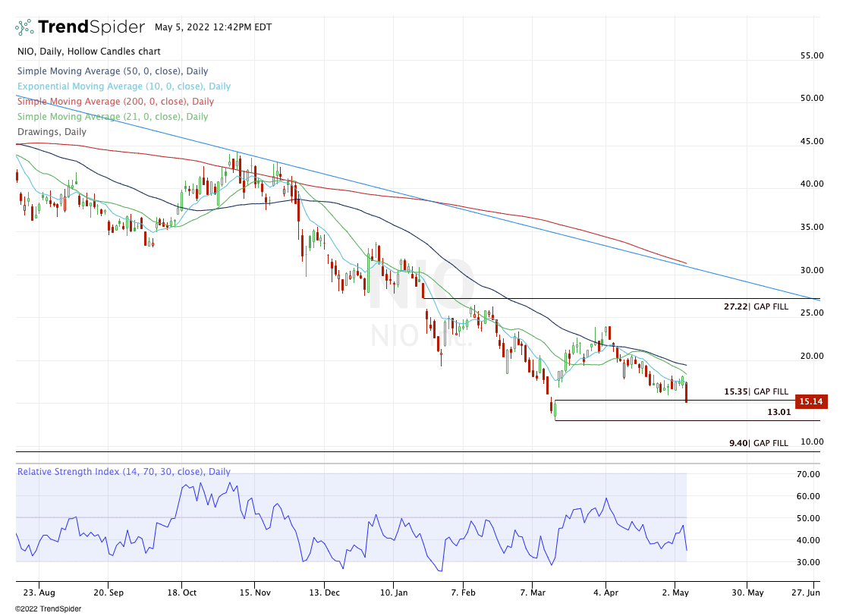Click the Drawings, Daily legend entry
This screenshot has width=843, height=616.
[x=51, y=132]
